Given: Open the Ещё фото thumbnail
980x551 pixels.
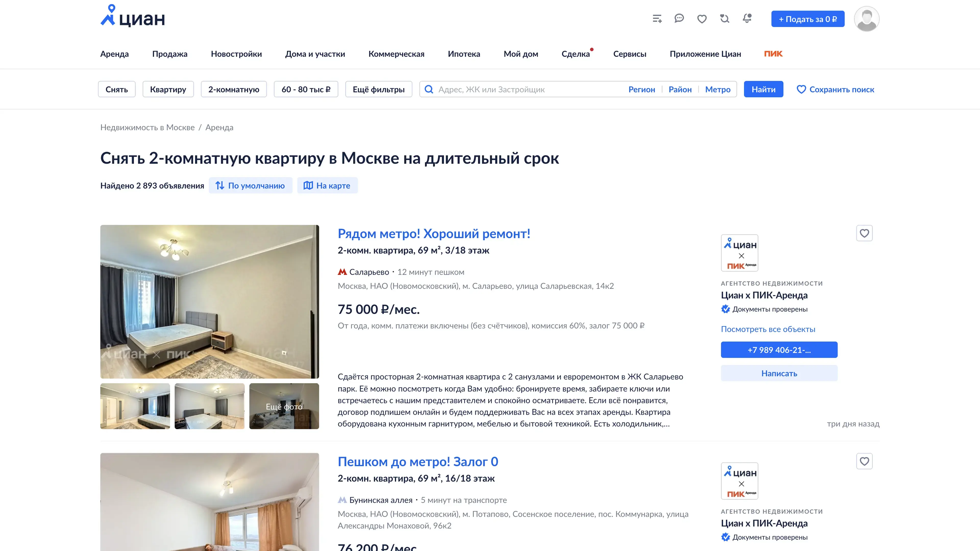Looking at the screenshot, I should click(x=284, y=406).
